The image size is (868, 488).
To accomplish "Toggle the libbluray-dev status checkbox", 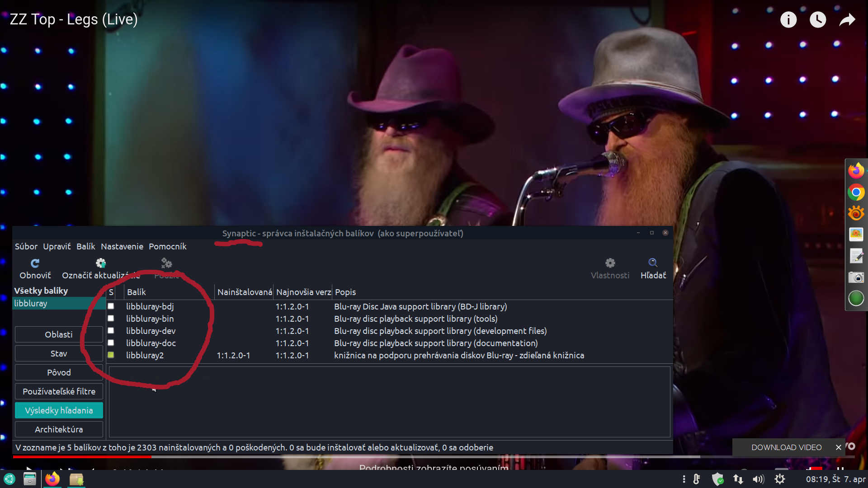I will click(111, 331).
